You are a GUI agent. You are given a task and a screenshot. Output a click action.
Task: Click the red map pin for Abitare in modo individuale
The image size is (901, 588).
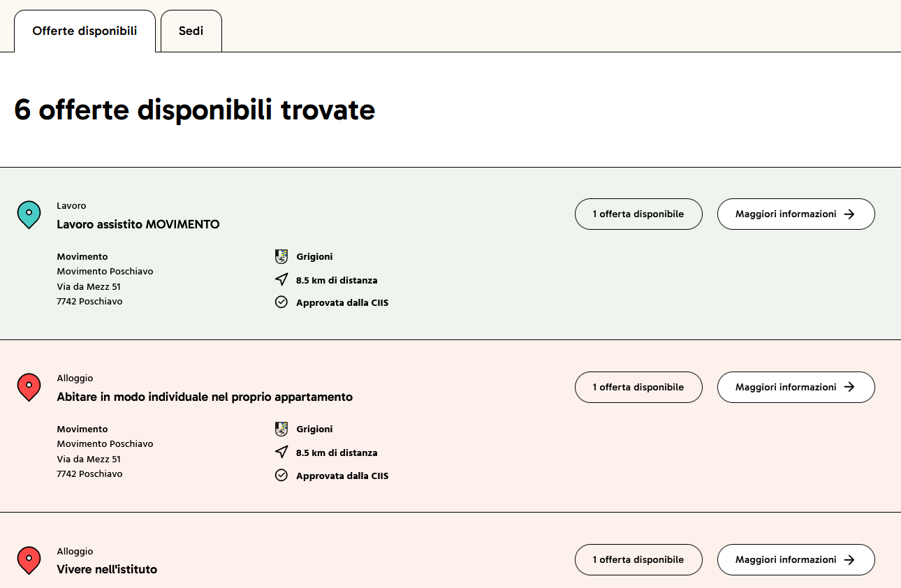29,387
